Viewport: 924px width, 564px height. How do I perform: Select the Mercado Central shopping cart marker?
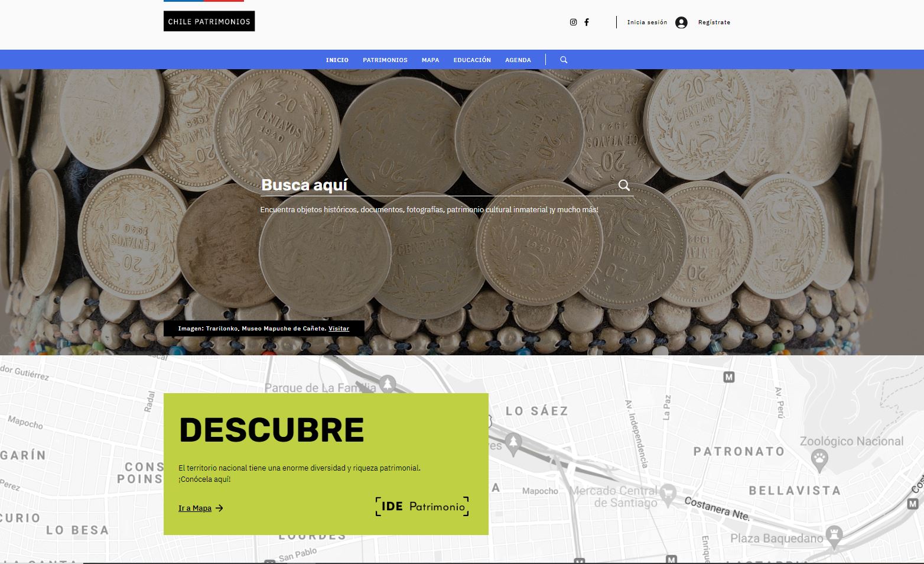coord(668,493)
